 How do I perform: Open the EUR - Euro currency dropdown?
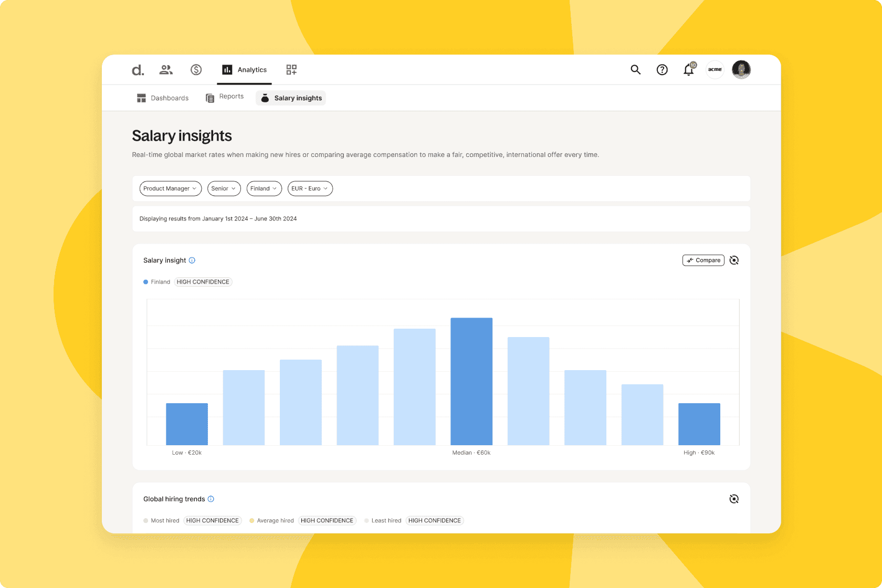[x=310, y=188]
